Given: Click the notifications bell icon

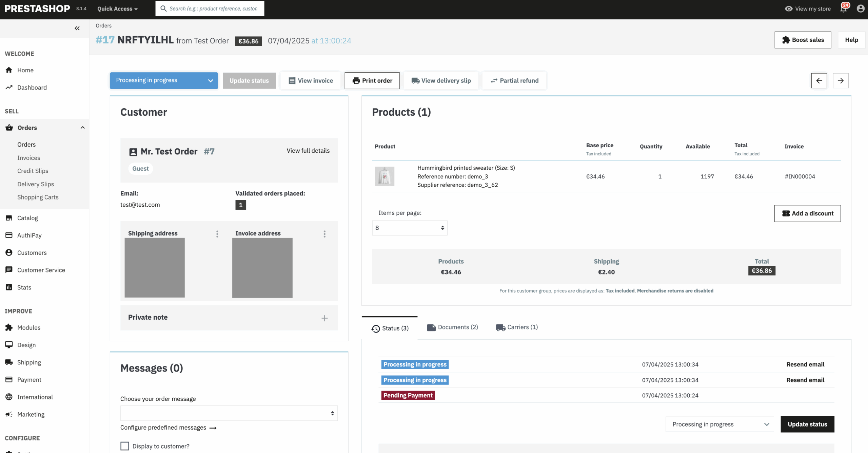Looking at the screenshot, I should tap(843, 9).
